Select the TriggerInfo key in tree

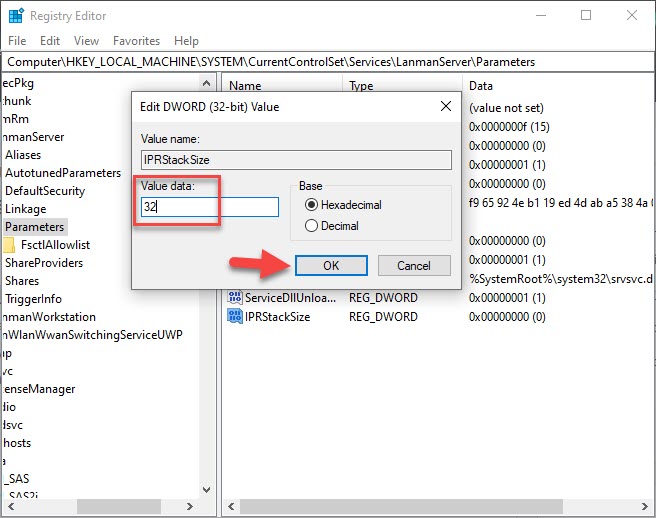tap(32, 299)
